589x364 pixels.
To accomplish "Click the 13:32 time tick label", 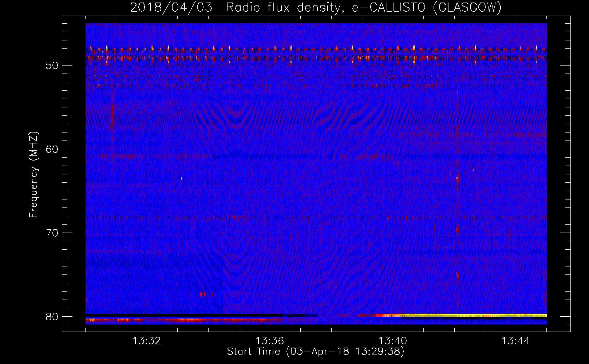I will click(x=147, y=341).
